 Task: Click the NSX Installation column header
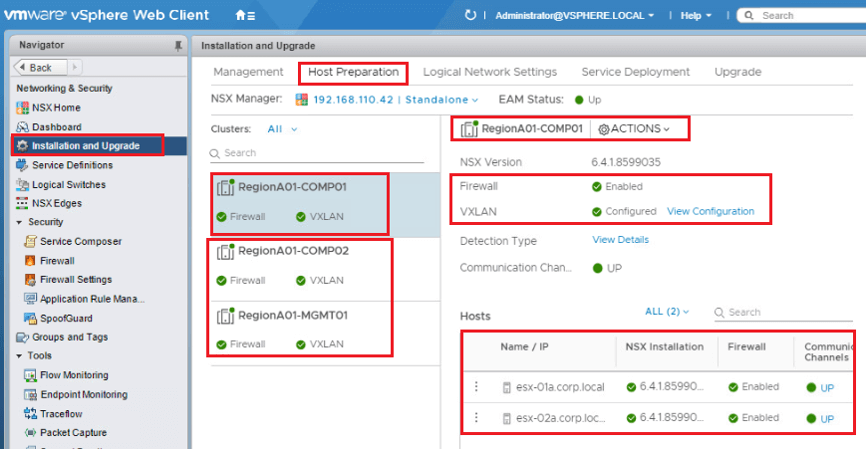coord(665,347)
